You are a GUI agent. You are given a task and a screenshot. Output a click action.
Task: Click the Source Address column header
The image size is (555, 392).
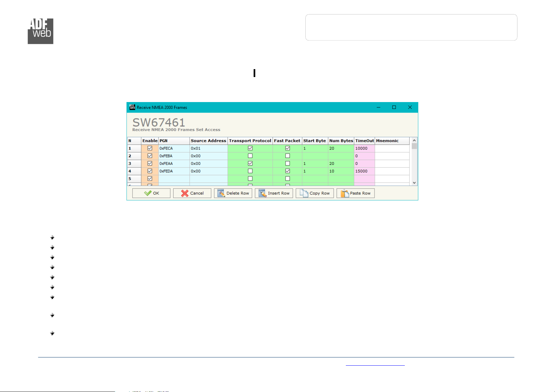pos(208,141)
